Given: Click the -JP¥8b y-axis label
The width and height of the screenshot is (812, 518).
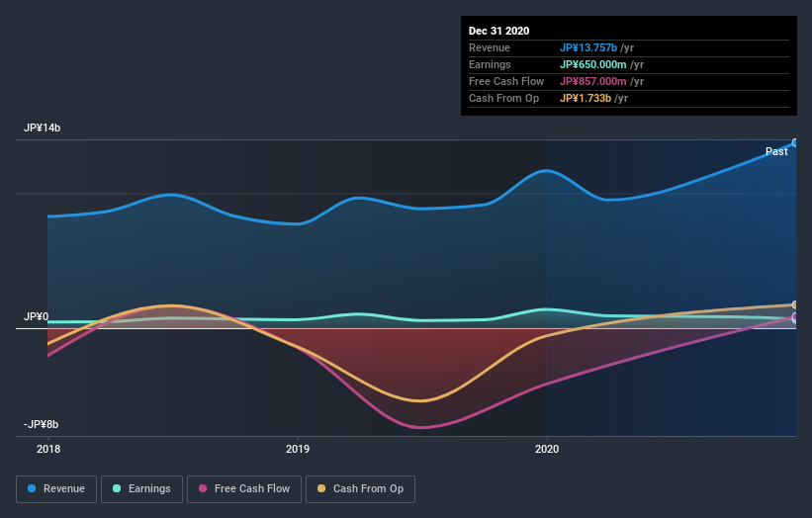Looking at the screenshot, I should [x=41, y=424].
